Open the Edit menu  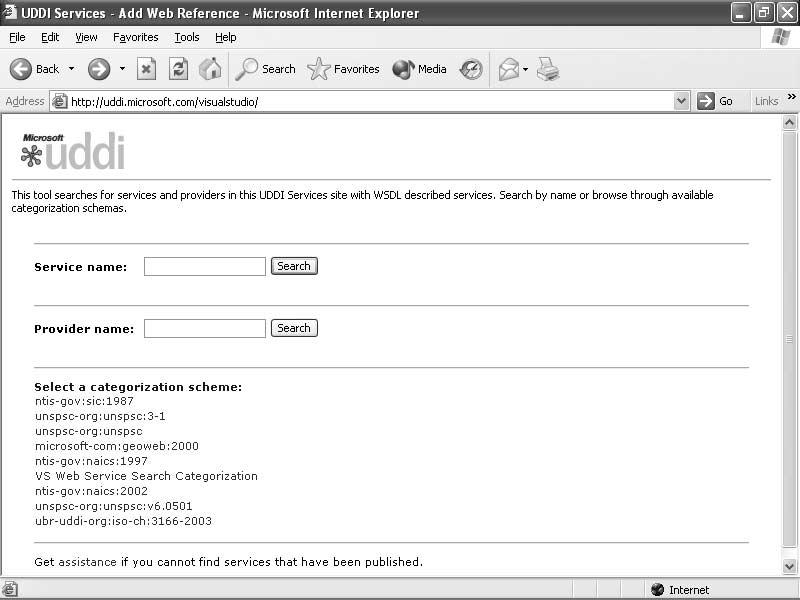point(50,37)
